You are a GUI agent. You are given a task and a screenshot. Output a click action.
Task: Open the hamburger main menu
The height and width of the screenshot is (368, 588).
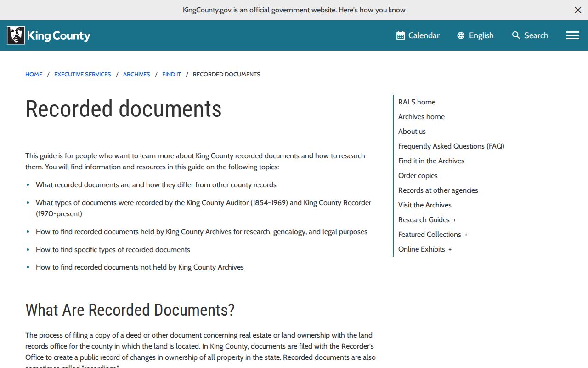click(x=573, y=35)
